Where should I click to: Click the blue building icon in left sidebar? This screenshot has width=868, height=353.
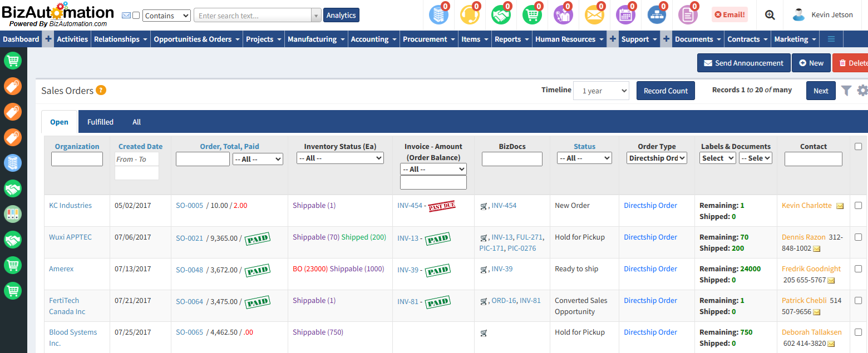[13, 163]
